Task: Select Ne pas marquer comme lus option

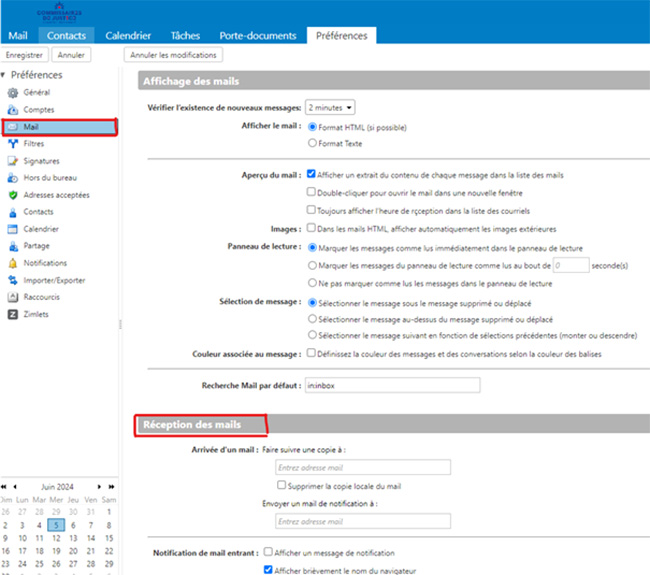Action: pos(313,283)
